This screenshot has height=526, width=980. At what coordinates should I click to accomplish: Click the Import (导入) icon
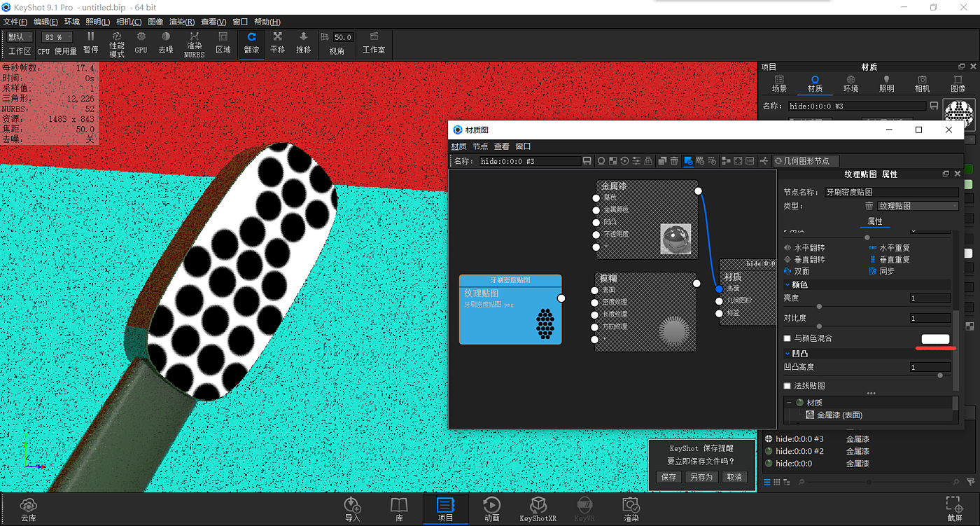352,509
